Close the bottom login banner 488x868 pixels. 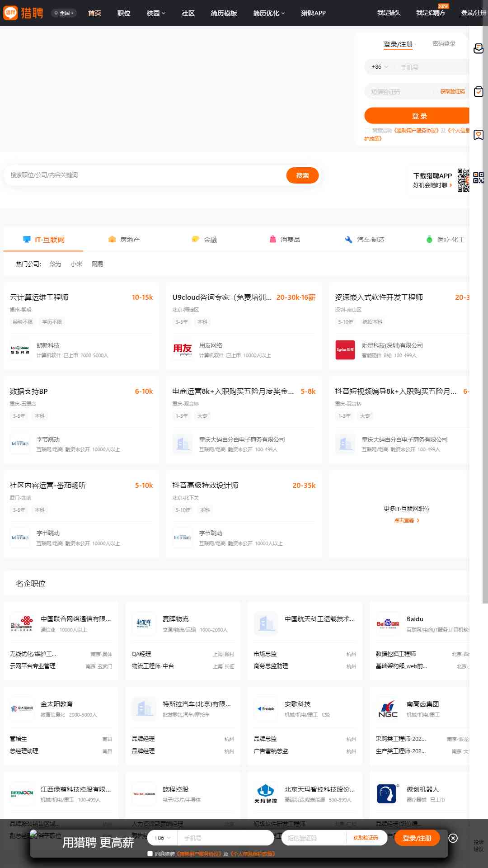tap(453, 838)
